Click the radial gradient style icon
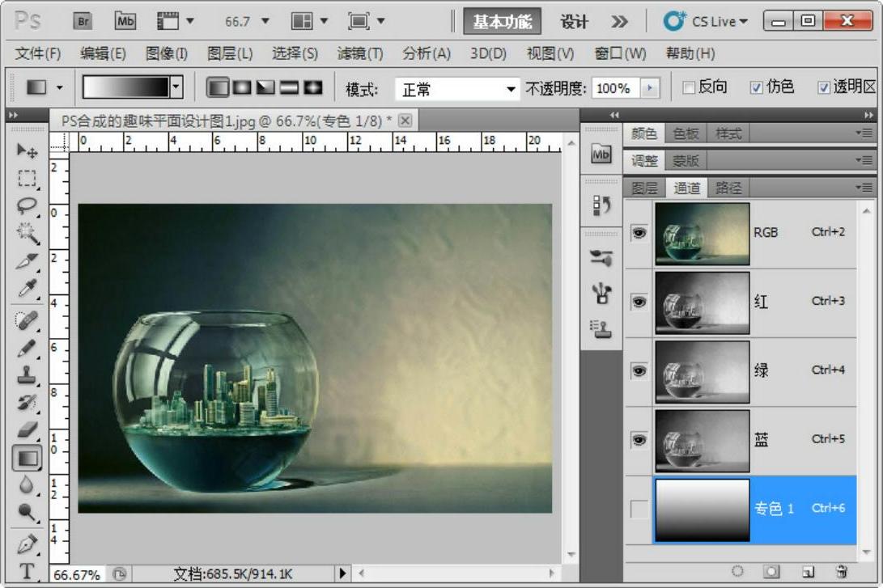Viewport: 883px width, 588px height. [x=241, y=87]
